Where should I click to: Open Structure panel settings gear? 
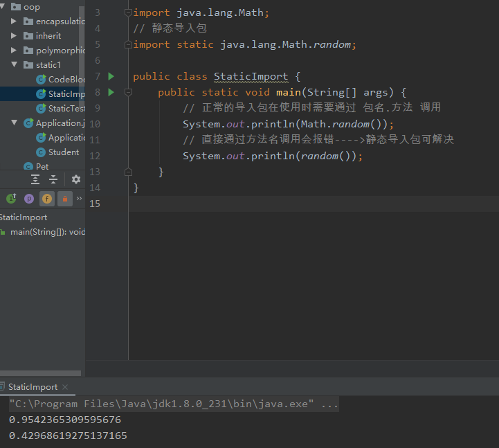(75, 179)
